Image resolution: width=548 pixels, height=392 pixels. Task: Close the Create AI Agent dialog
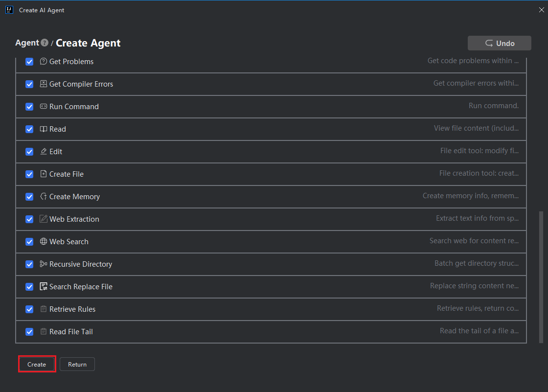coord(541,10)
